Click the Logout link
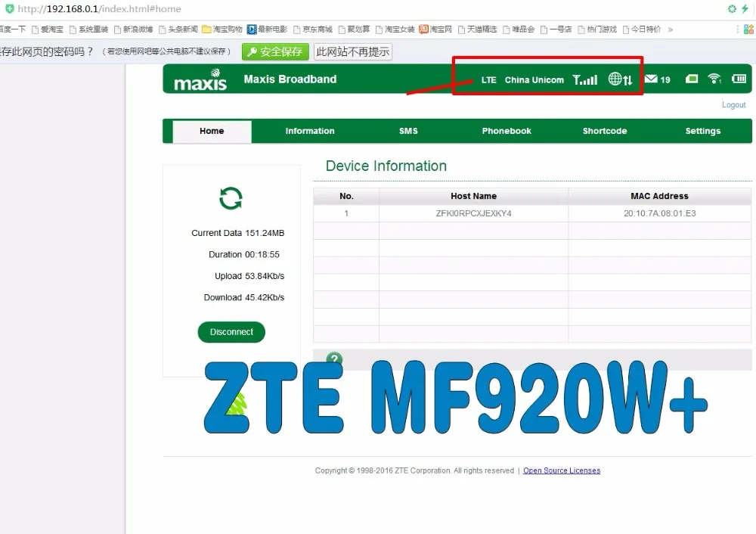756x534 pixels. coord(733,104)
